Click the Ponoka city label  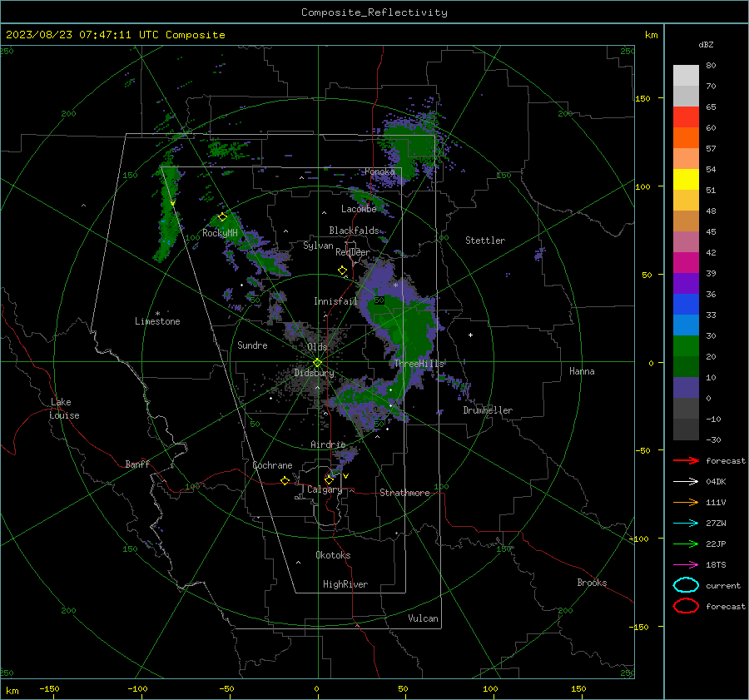[379, 171]
